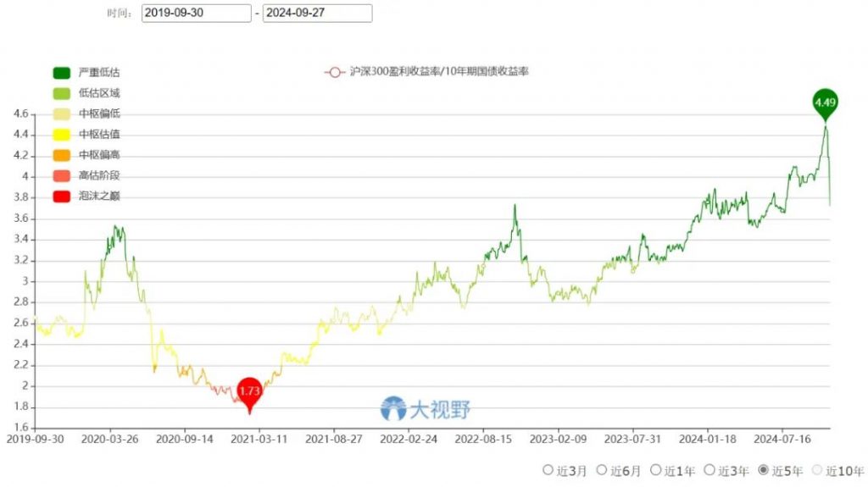The image size is (868, 487).
Task: Click the red 1.73 minimum marker pin
Action: 248,391
